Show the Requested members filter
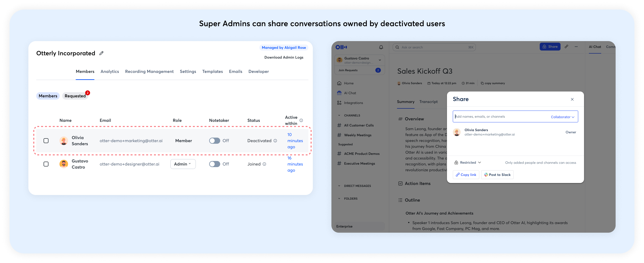Screen dimensions: 644x263 [75, 96]
